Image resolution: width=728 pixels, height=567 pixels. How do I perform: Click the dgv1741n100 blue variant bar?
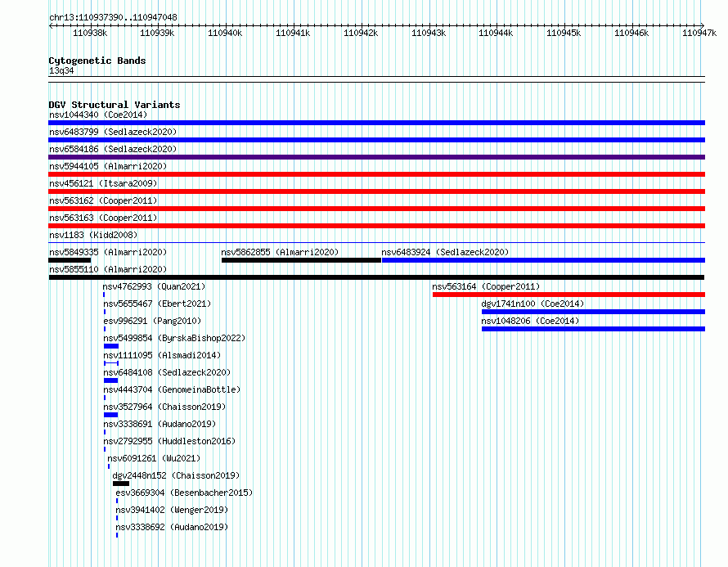click(x=593, y=312)
